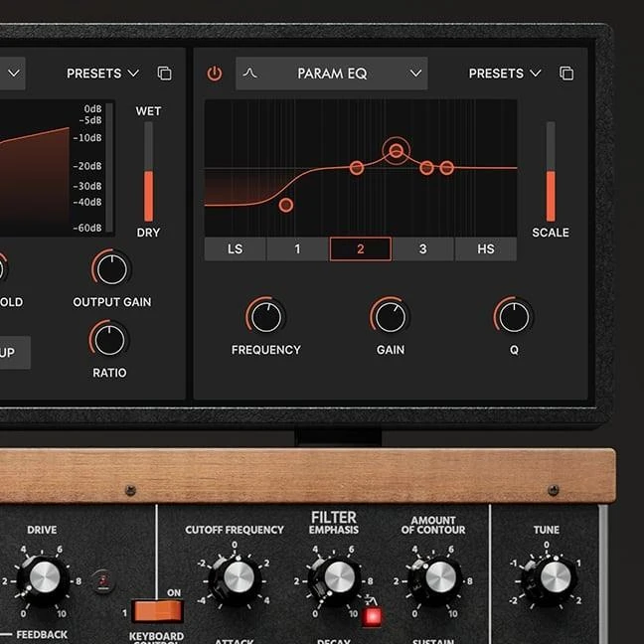Click the Q knob
The width and height of the screenshot is (644, 644).
(x=514, y=317)
